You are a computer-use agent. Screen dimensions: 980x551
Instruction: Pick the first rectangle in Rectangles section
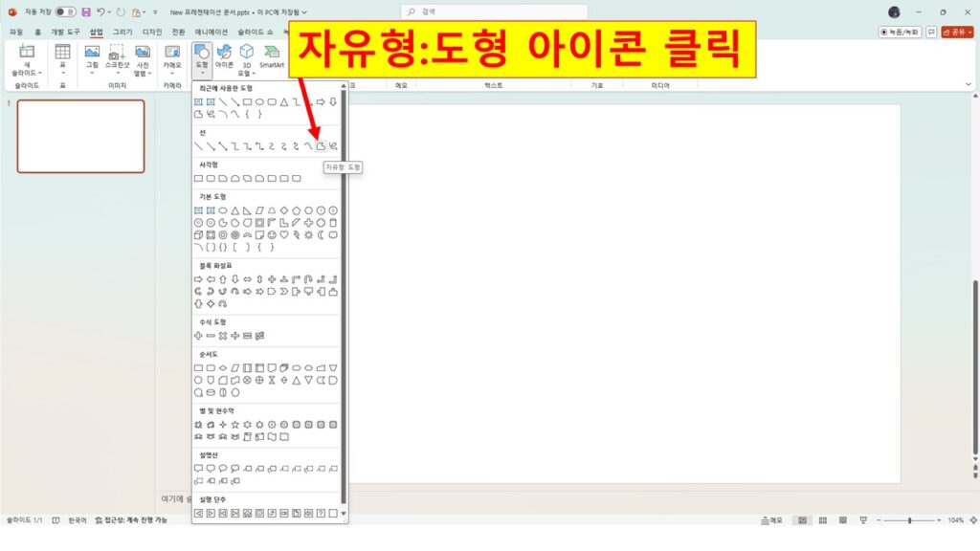tap(198, 178)
